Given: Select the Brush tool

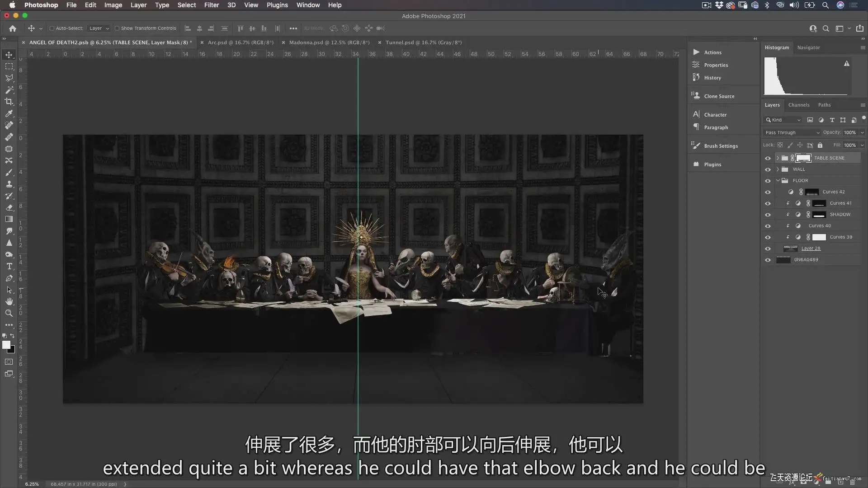Looking at the screenshot, I should click(x=9, y=172).
